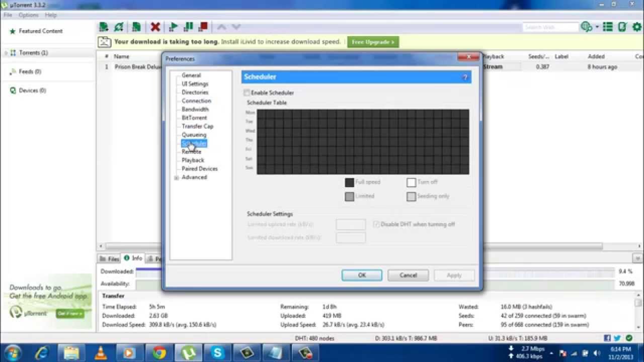Select UI Settings in Preferences tree

[x=195, y=84]
